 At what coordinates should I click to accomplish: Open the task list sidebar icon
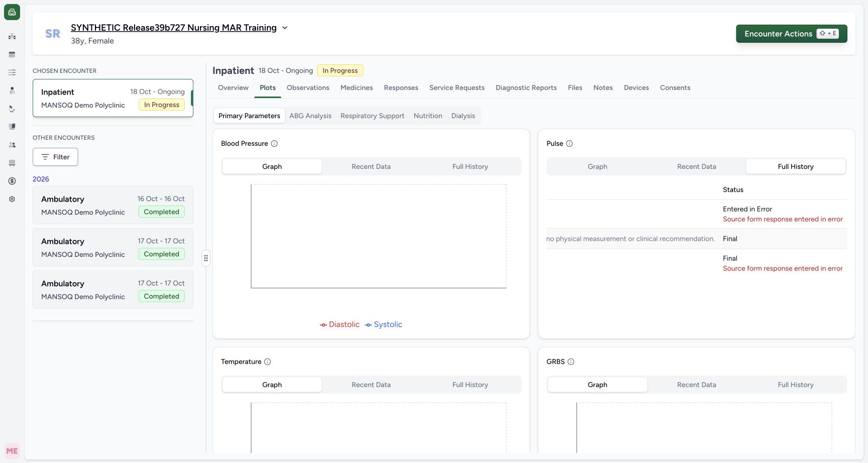pos(12,72)
